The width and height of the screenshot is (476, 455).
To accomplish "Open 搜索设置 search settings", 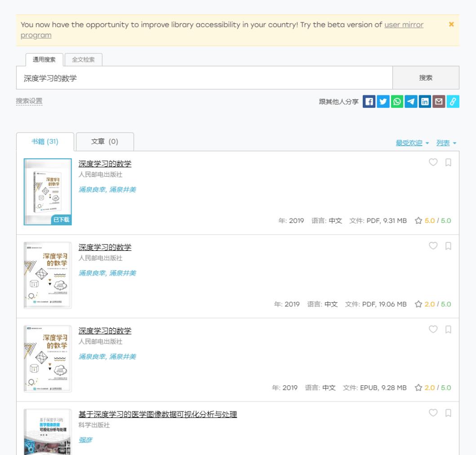I will (x=29, y=101).
